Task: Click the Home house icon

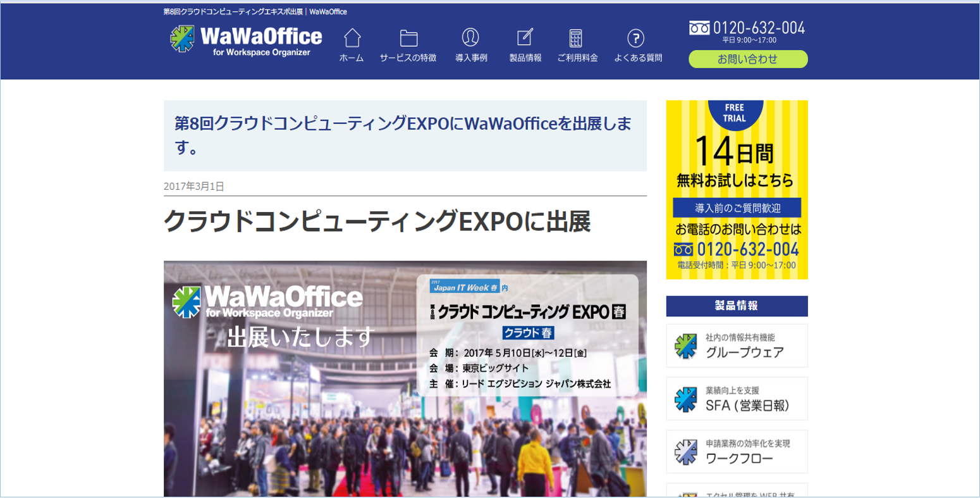Action: tap(352, 38)
